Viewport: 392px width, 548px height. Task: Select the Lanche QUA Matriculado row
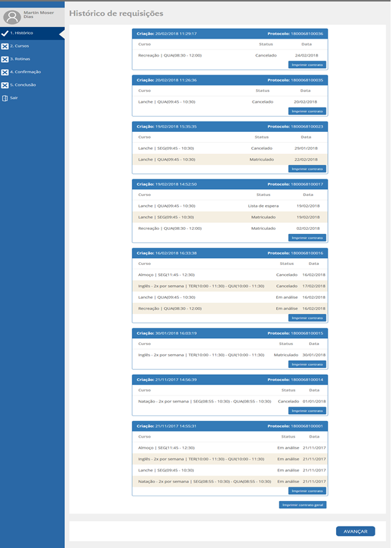(230, 159)
